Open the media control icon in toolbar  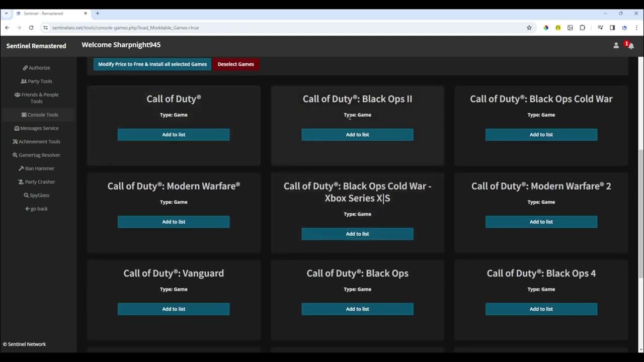click(x=600, y=28)
